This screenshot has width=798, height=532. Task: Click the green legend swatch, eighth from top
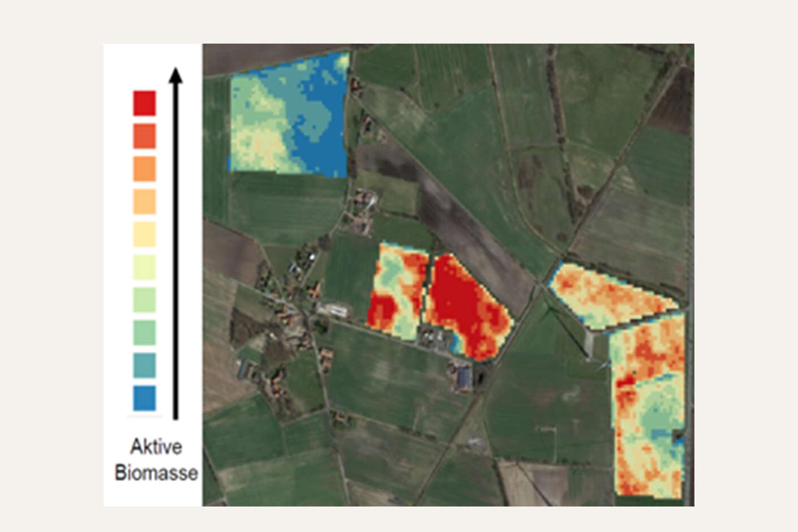click(x=144, y=333)
